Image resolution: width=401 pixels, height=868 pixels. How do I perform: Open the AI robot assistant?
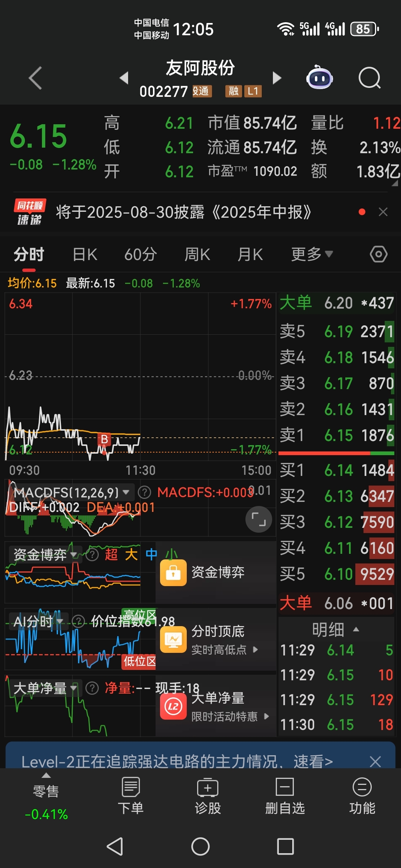pos(319,78)
